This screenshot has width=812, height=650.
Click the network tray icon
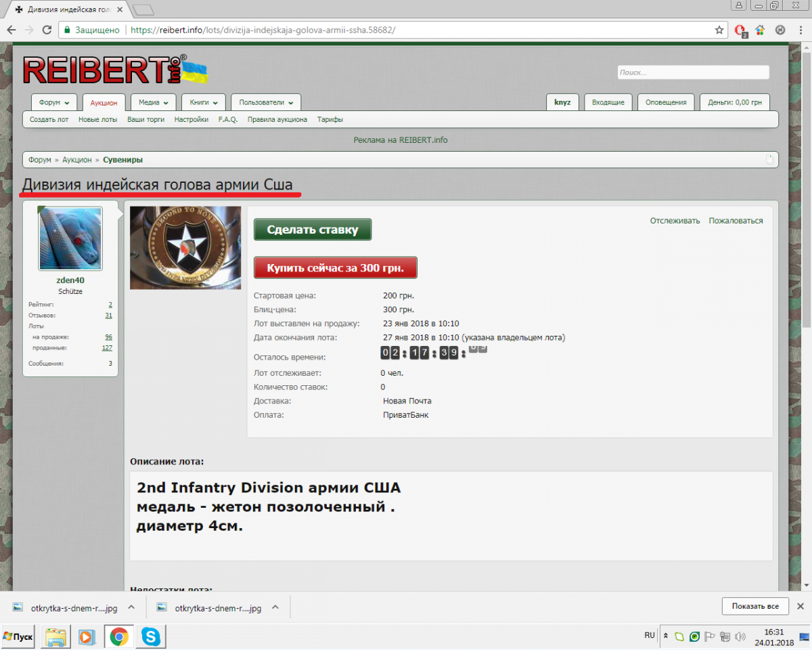click(725, 636)
